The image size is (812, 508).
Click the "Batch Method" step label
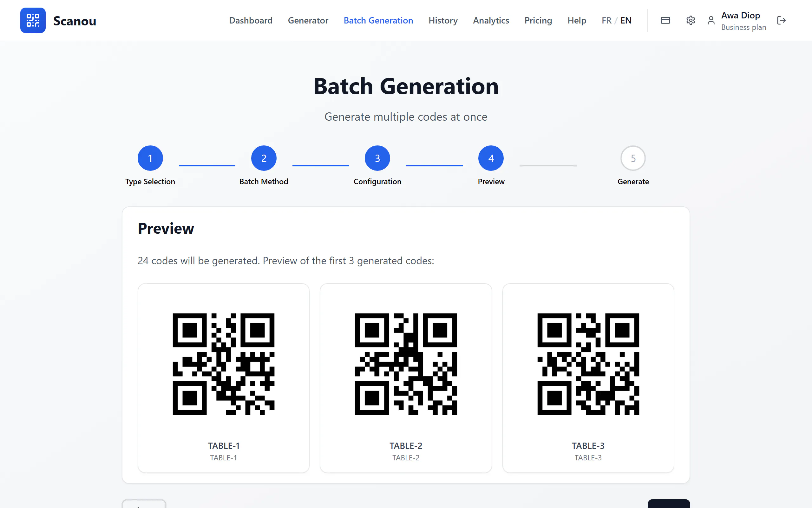coord(264,181)
